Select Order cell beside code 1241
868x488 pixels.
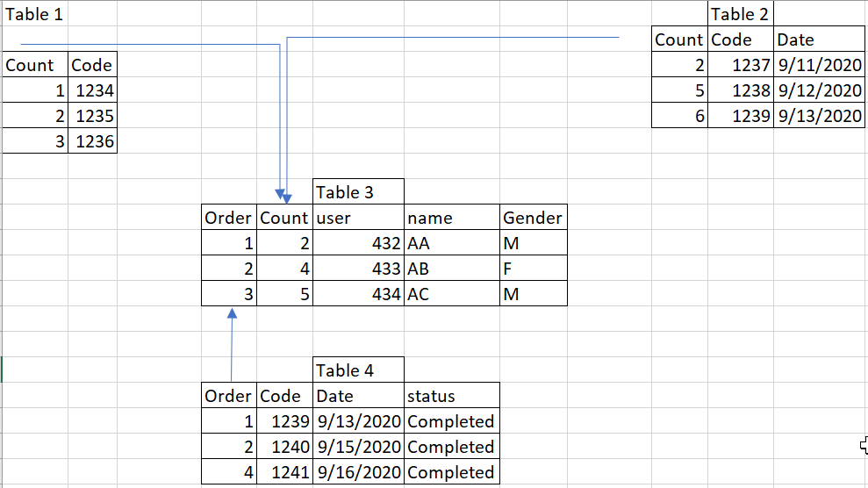[x=228, y=472]
